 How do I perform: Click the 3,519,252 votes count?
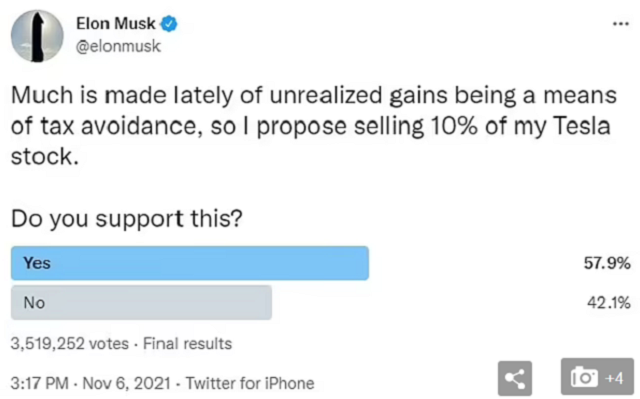click(70, 344)
